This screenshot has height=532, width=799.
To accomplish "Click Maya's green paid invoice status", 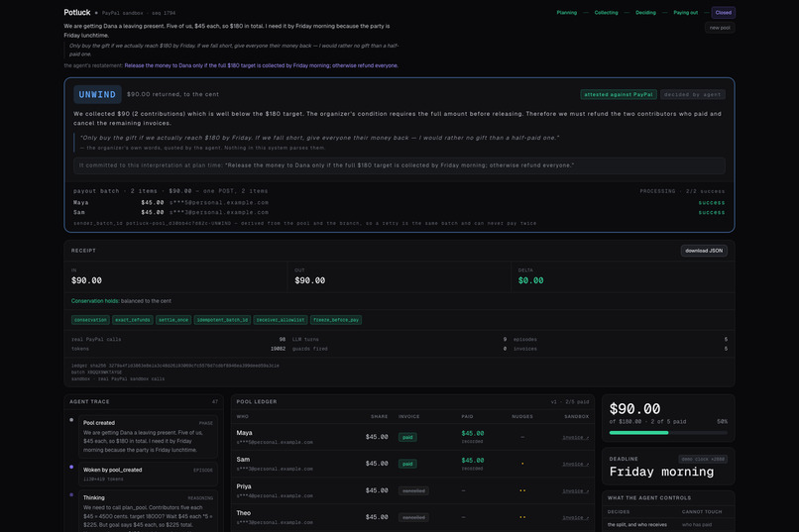I will [x=407, y=437].
